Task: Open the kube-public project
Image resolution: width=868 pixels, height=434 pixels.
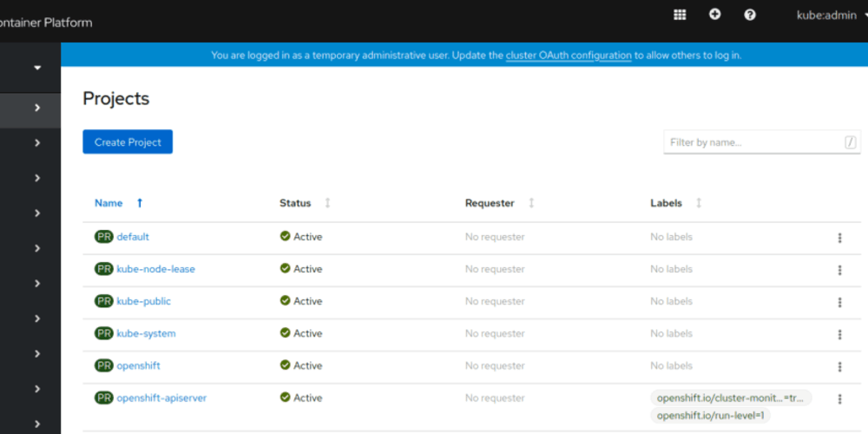Action: coord(144,301)
